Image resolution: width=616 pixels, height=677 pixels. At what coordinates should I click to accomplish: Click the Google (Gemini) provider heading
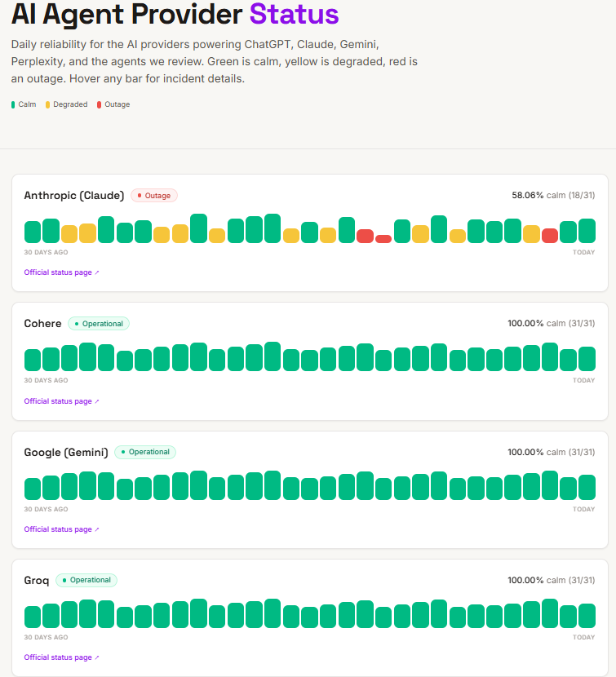click(66, 452)
